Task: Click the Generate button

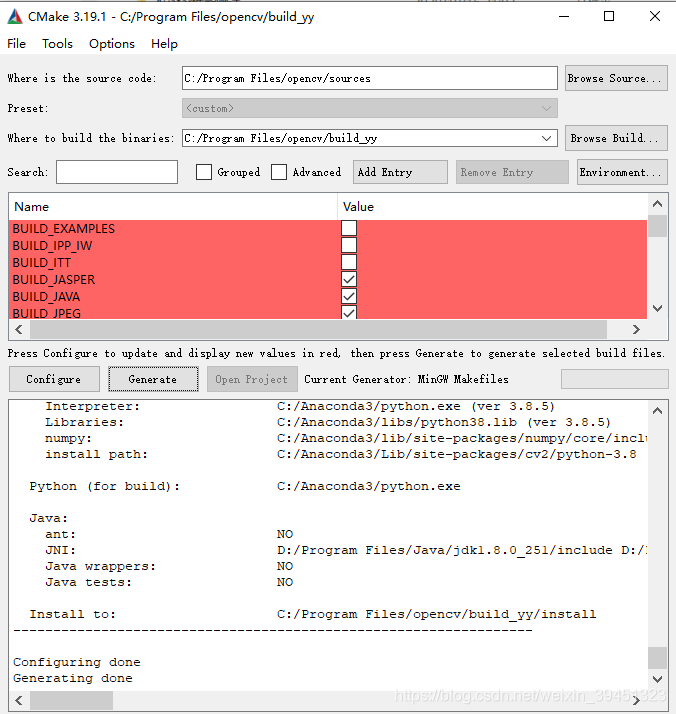Action: coord(153,379)
